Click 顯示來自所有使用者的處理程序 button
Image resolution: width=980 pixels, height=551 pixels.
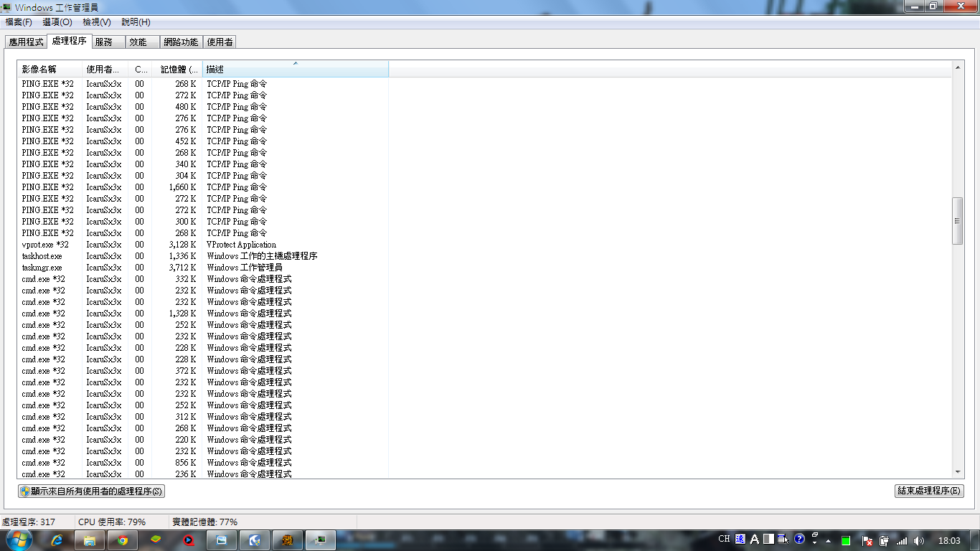coord(91,491)
